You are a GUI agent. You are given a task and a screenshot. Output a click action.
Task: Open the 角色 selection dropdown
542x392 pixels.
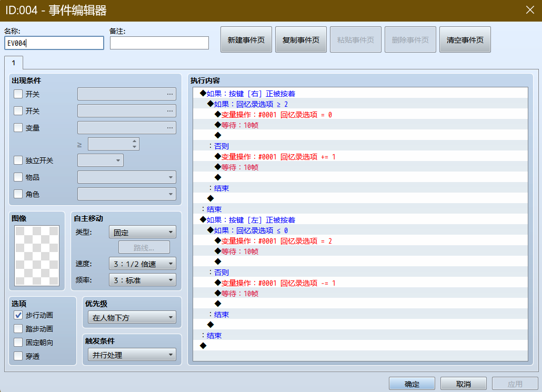[126, 194]
